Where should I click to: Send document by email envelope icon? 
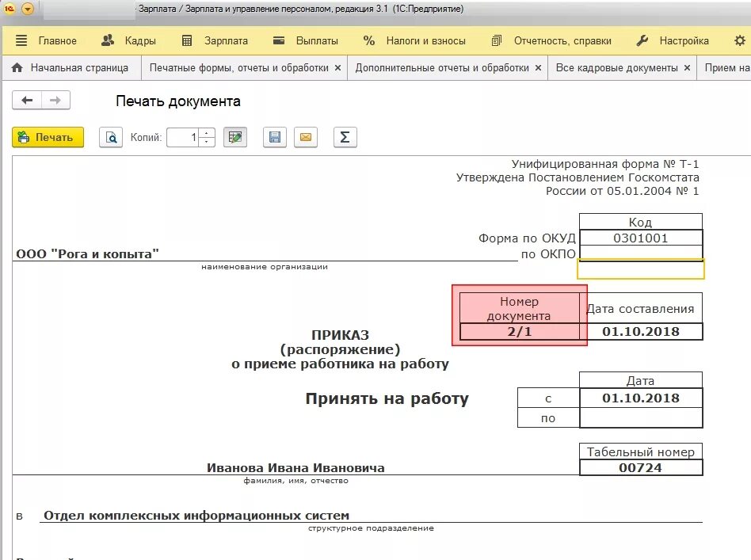pyautogui.click(x=306, y=137)
